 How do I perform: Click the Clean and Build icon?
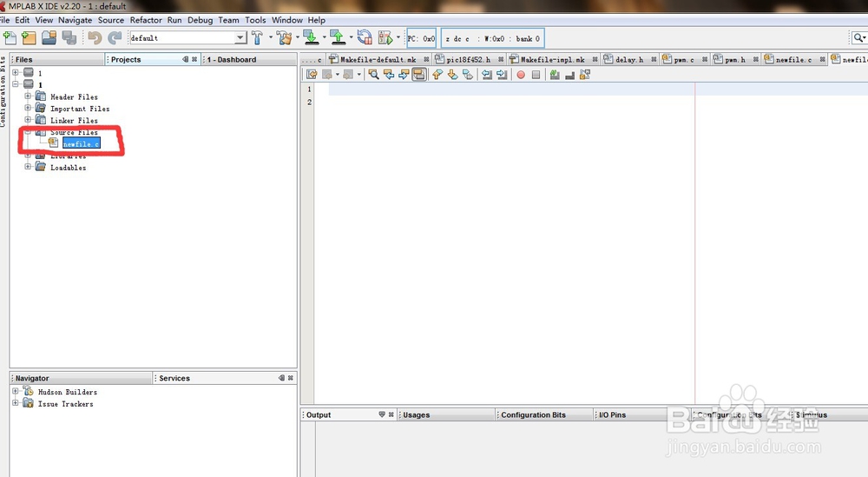[x=285, y=37]
